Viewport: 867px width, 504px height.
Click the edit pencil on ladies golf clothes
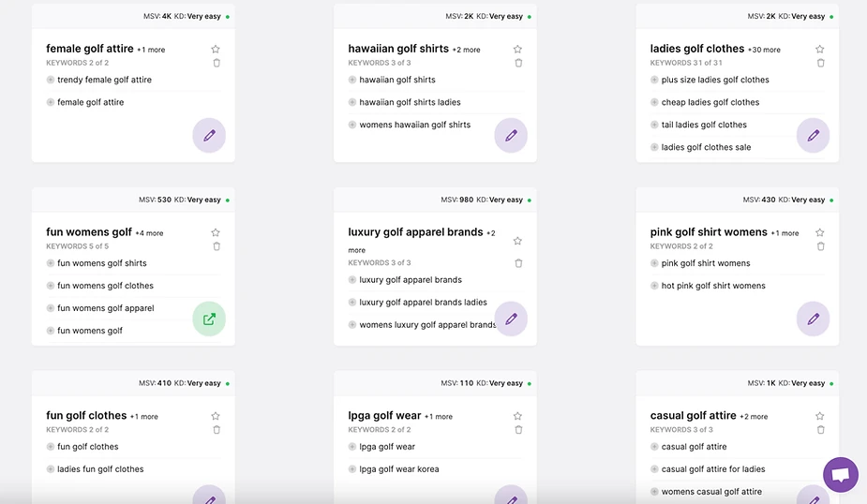pyautogui.click(x=813, y=135)
